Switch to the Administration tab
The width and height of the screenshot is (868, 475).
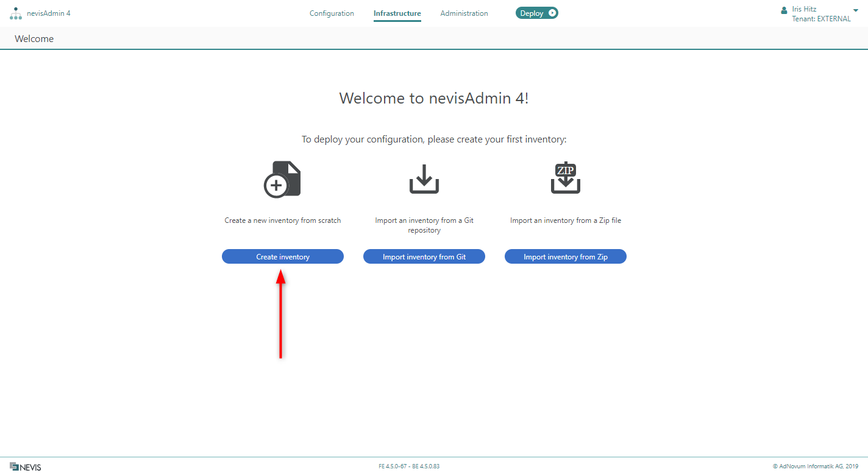(x=464, y=13)
